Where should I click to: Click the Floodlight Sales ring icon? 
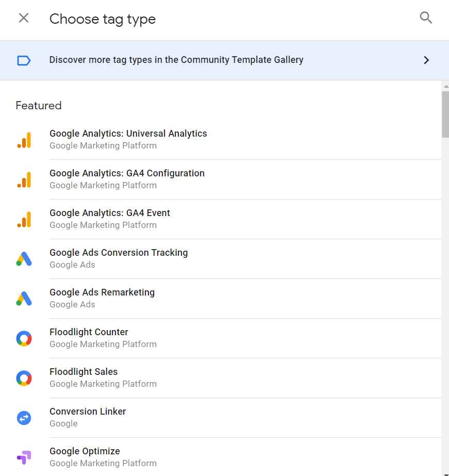(24, 378)
